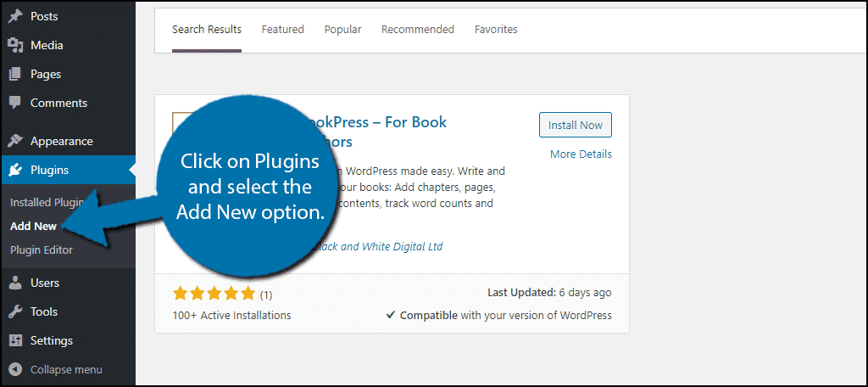Open the Plugin Editor submenu item
Image resolution: width=868 pixels, height=387 pixels.
[x=42, y=250]
